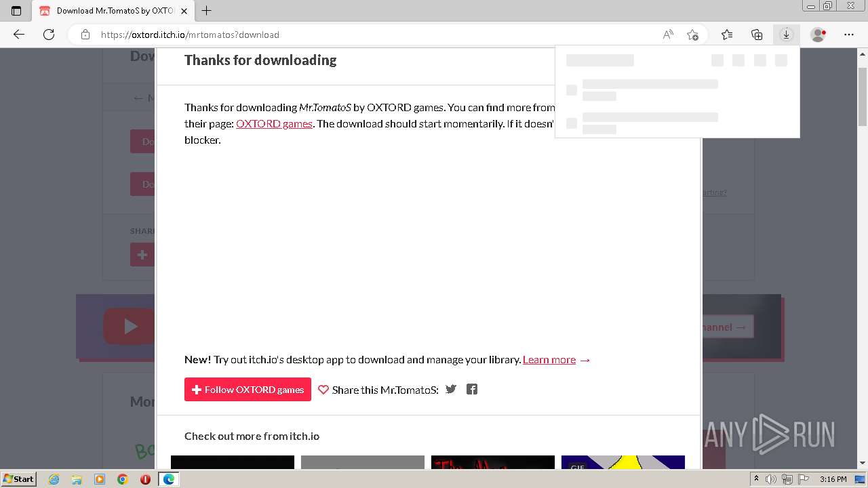Click the taskbar clock 3:16 PM

833,479
